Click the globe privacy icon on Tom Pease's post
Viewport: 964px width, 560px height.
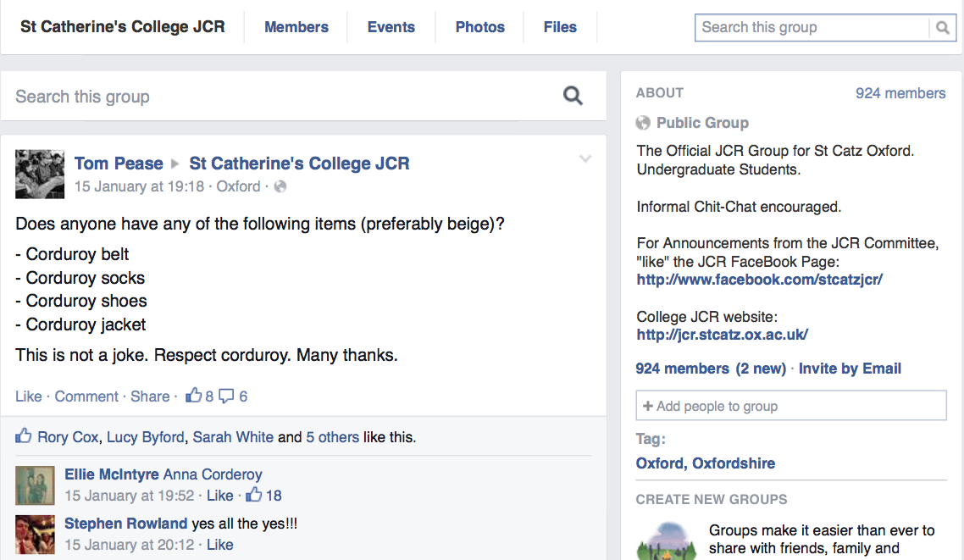(280, 186)
